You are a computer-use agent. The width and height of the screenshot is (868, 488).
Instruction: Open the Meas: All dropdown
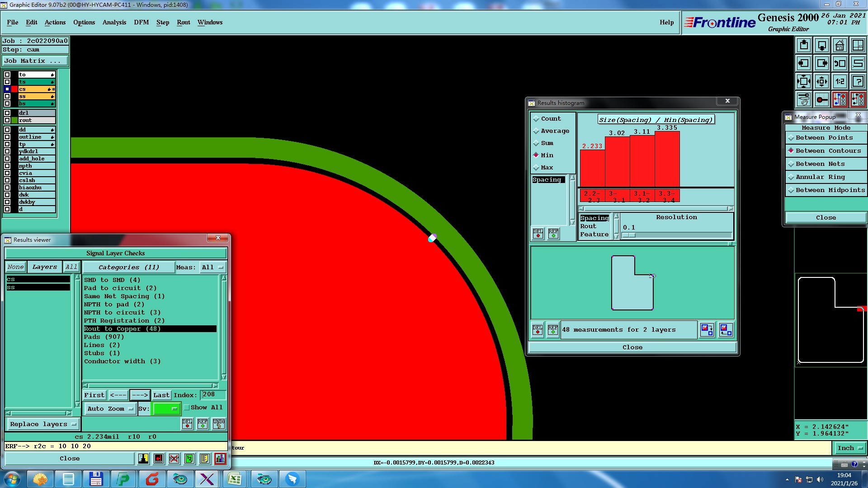pos(212,267)
